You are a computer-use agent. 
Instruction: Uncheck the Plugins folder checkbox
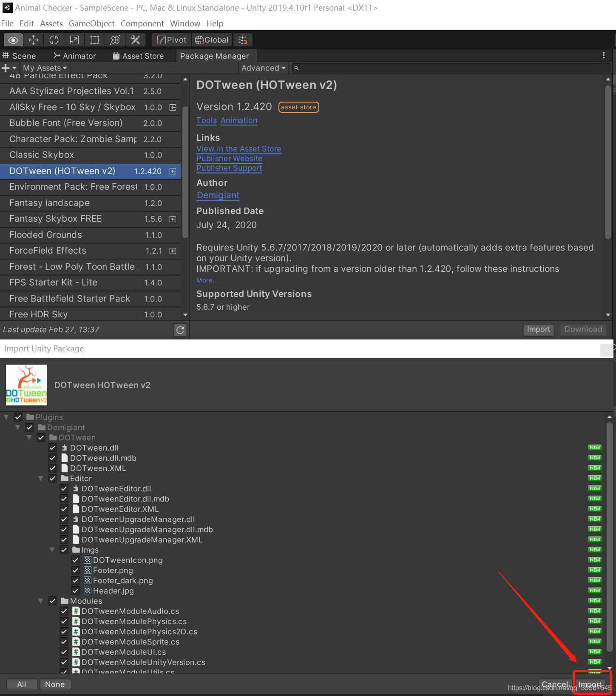click(x=18, y=417)
